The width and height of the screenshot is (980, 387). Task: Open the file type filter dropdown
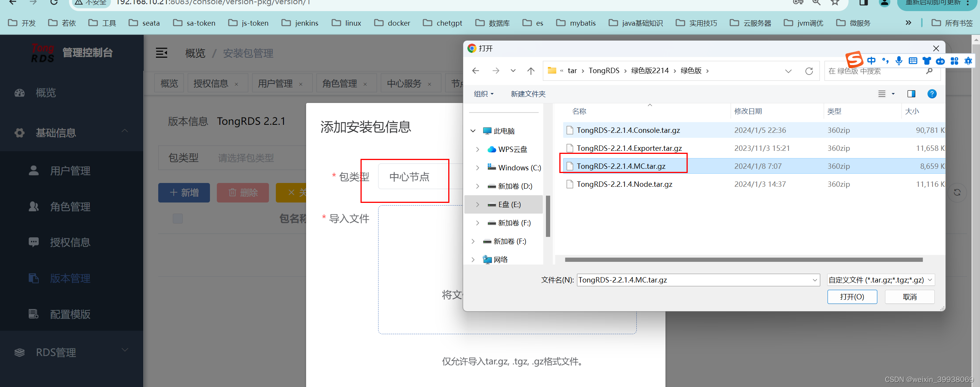pyautogui.click(x=881, y=280)
